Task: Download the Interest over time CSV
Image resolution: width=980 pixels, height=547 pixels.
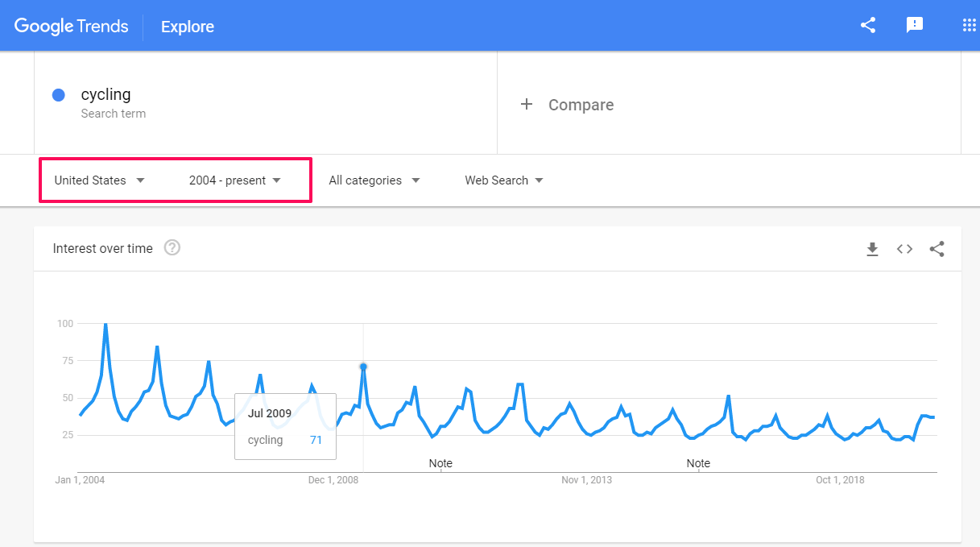Action: tap(872, 250)
